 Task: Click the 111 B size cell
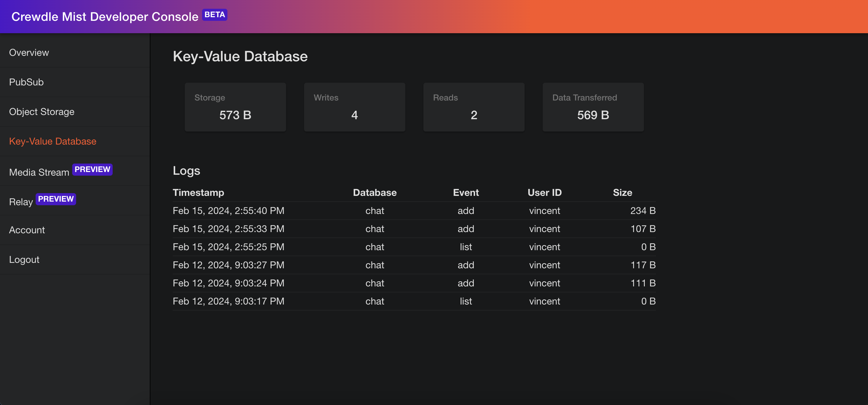(643, 283)
